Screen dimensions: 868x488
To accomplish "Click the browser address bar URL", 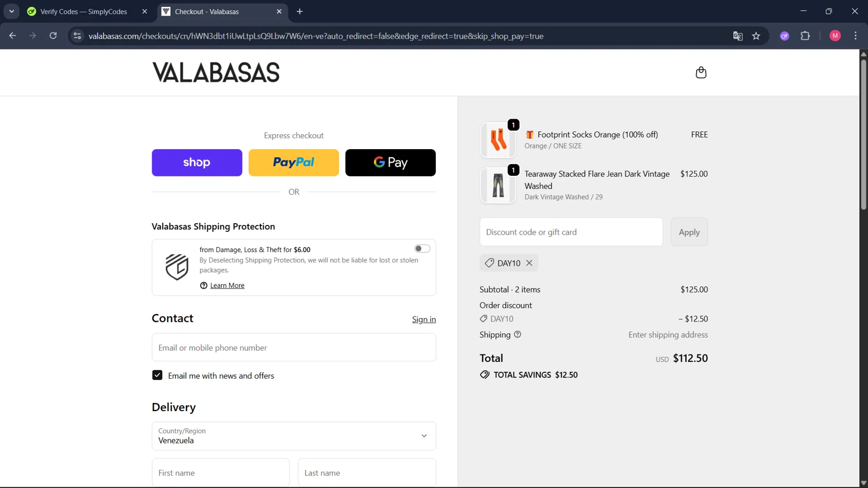I will tap(316, 36).
